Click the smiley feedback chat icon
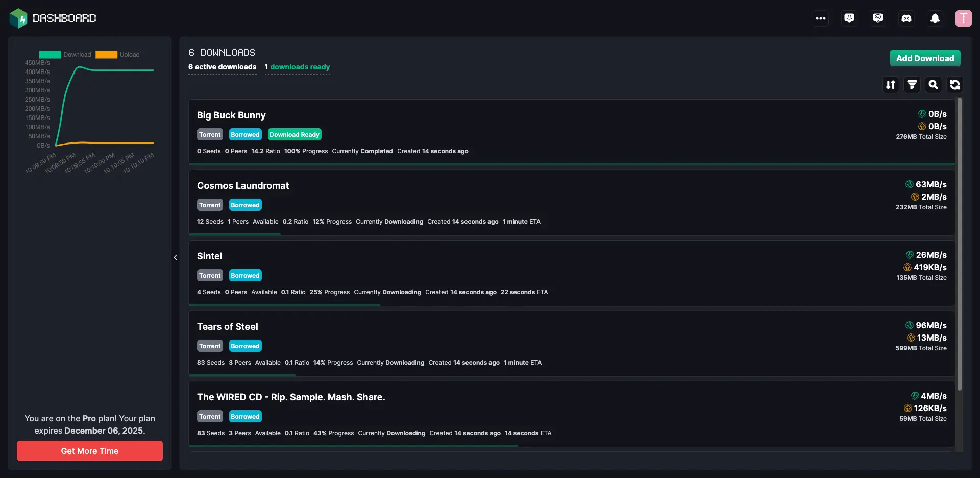This screenshot has height=478, width=980. [849, 18]
